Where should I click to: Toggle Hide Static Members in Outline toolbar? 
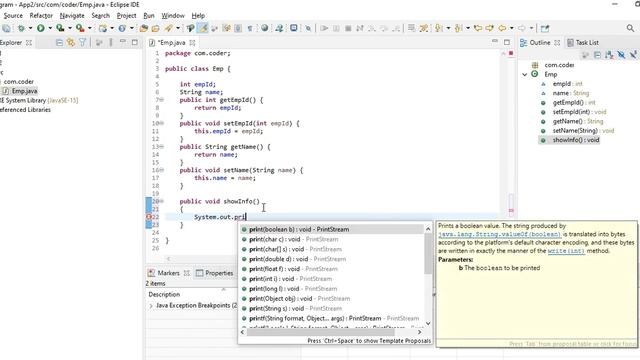point(633,55)
